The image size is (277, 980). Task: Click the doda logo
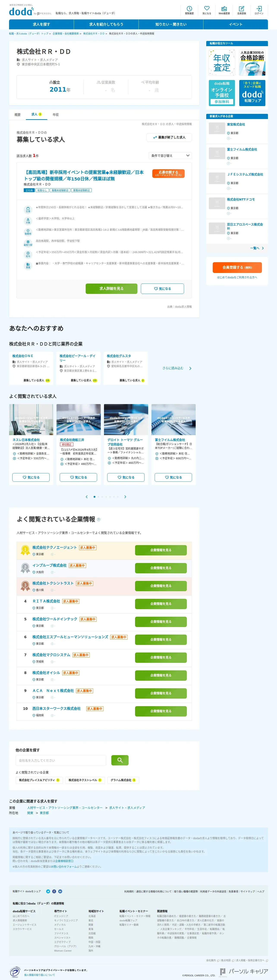click(21, 11)
